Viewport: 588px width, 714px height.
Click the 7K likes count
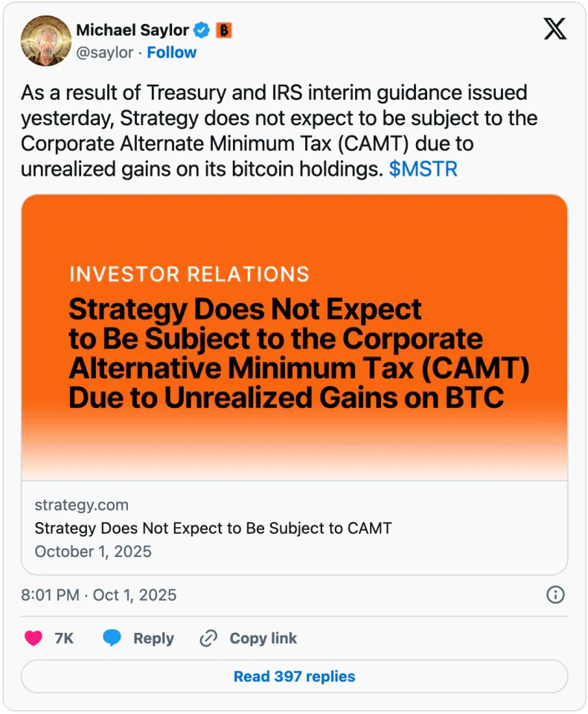(64, 638)
